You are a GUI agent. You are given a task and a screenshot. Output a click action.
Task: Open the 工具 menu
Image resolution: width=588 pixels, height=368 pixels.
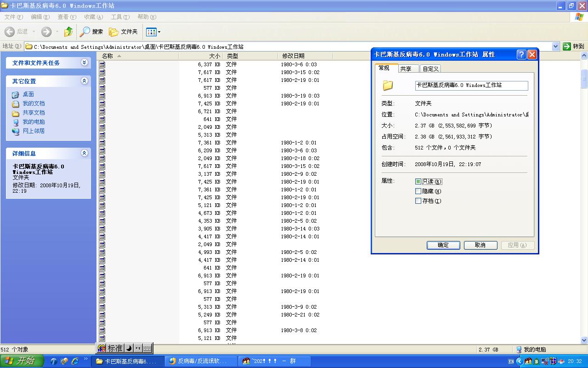[120, 17]
